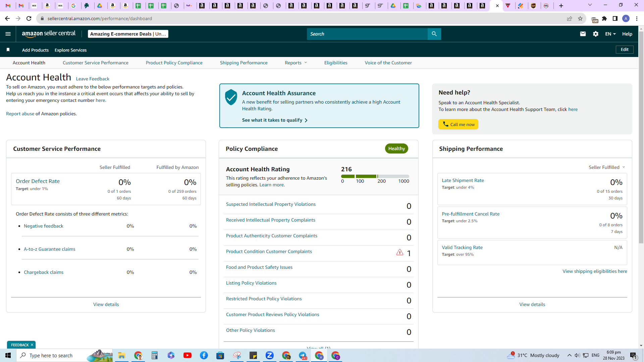
Task: Open the Seller Central hamburger menu
Action: [8, 34]
